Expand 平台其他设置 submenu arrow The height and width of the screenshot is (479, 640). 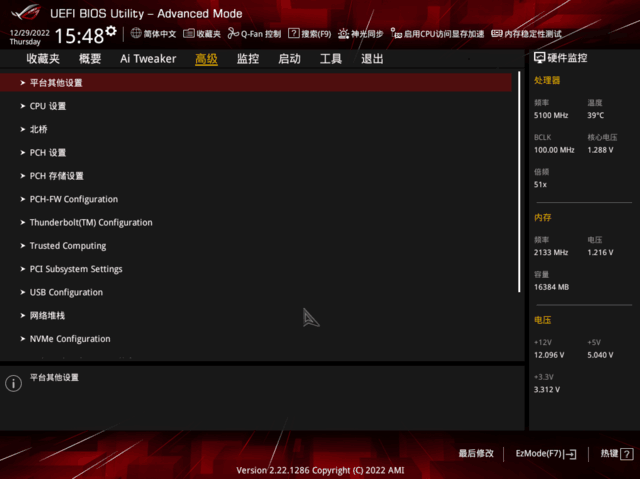[23, 83]
